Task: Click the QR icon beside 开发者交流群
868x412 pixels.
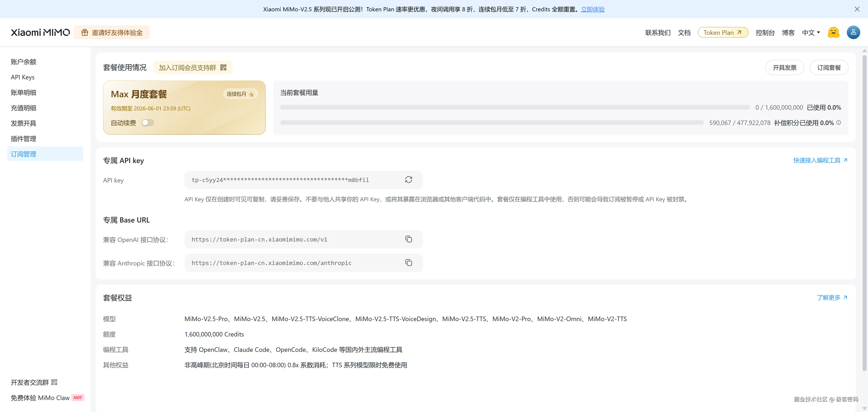Action: [54, 382]
